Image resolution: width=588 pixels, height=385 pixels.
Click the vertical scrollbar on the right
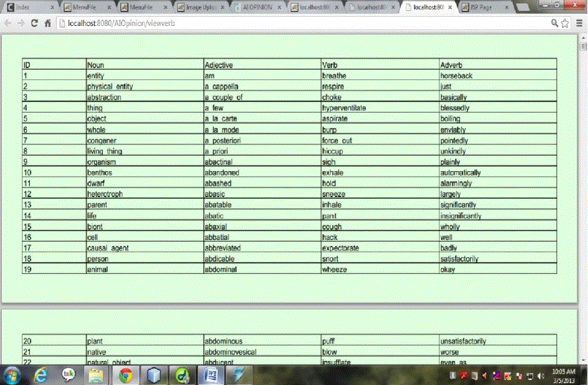(x=583, y=195)
